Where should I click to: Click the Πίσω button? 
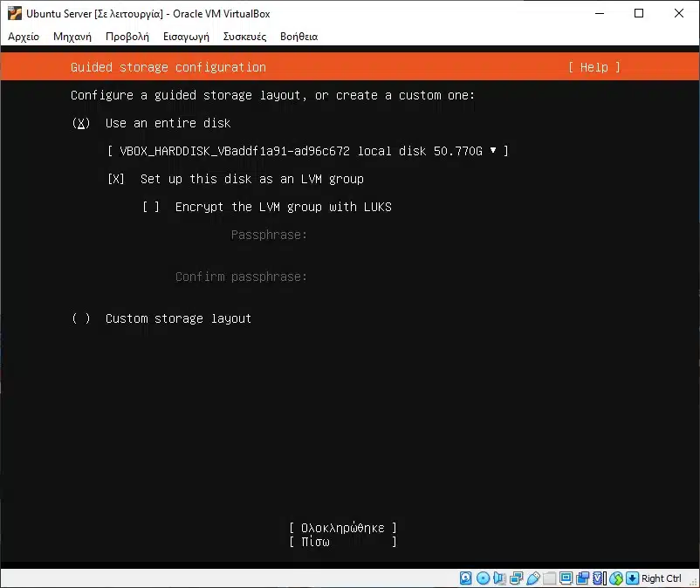pyautogui.click(x=343, y=542)
